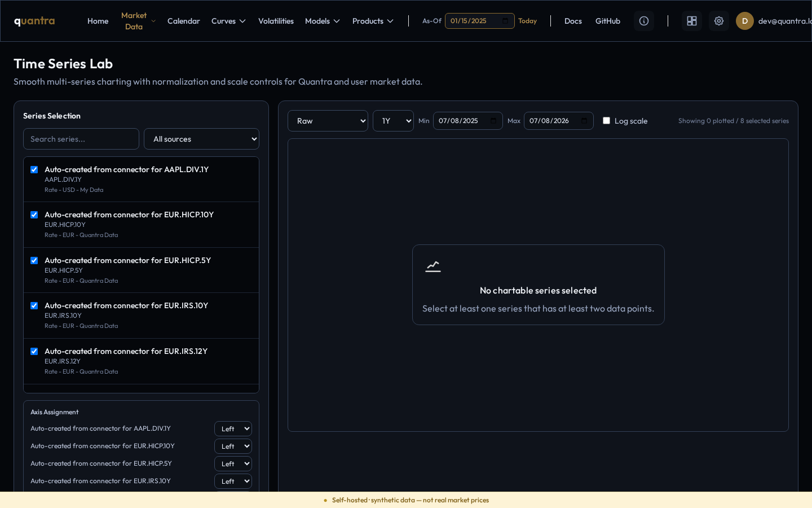Image resolution: width=812 pixels, height=508 pixels.
Task: Click the user avatar D
Action: (x=745, y=21)
